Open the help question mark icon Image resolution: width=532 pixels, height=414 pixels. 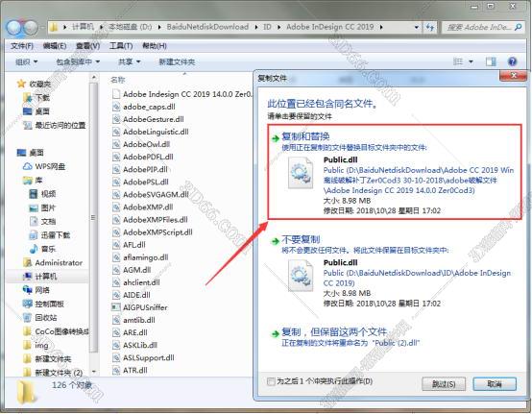pos(512,61)
